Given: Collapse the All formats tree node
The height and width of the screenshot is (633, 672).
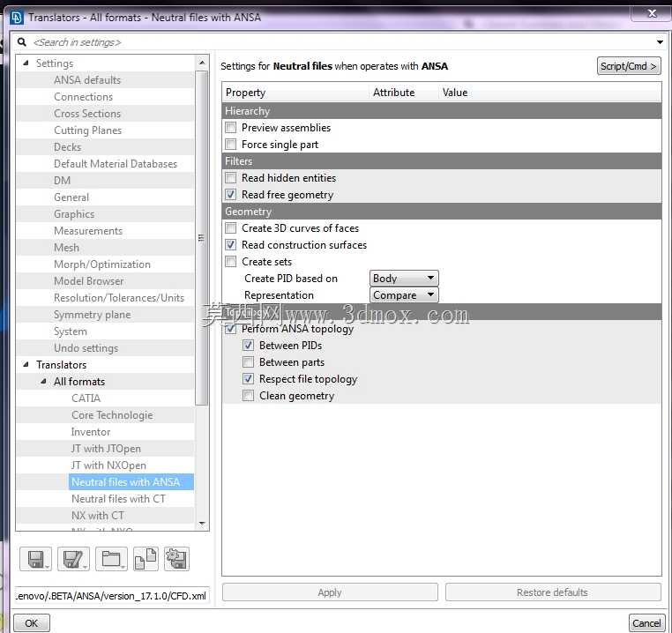Looking at the screenshot, I should (43, 381).
